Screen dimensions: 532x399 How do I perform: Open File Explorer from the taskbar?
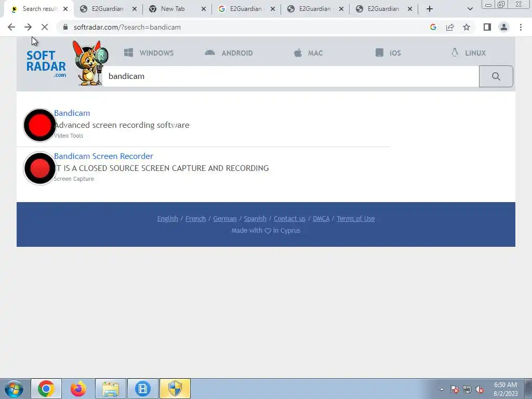[x=111, y=389]
